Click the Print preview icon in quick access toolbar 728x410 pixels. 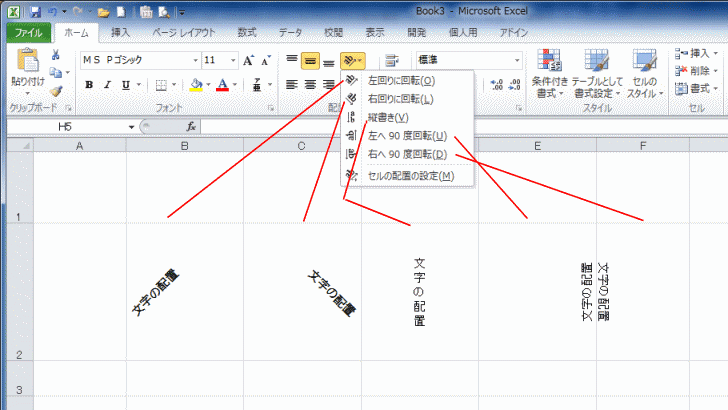(163, 13)
